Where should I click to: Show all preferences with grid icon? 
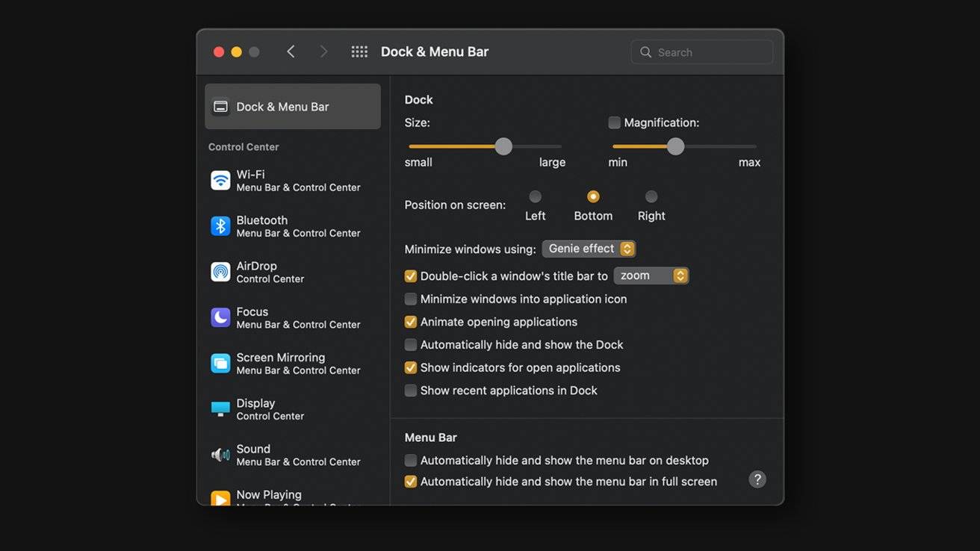coord(359,52)
